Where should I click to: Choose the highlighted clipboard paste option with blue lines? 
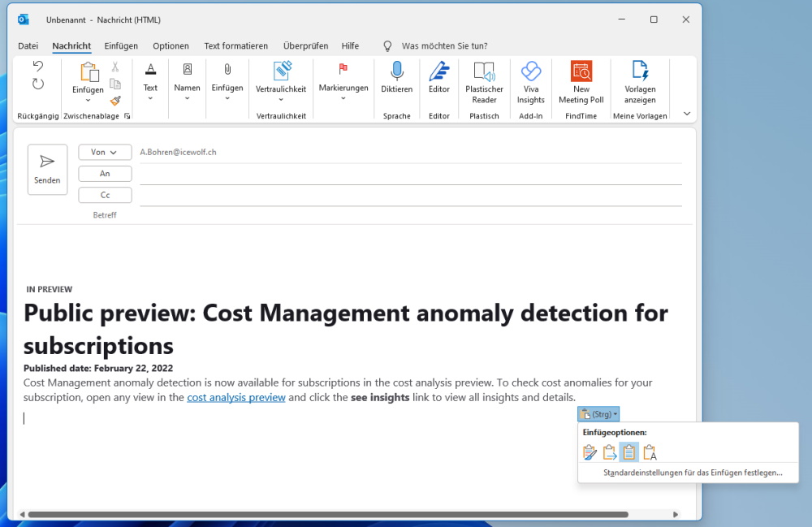tap(629, 452)
